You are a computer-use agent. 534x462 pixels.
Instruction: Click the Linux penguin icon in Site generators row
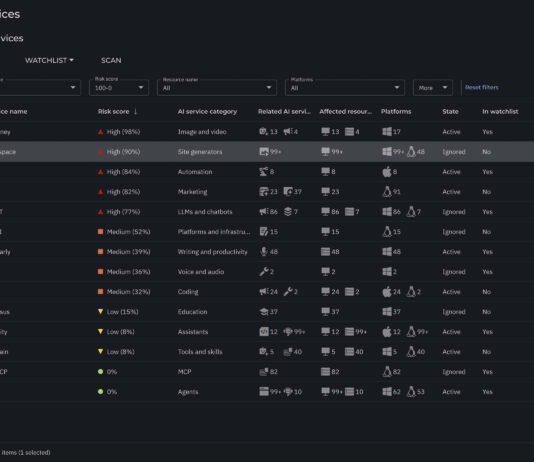[x=411, y=152]
